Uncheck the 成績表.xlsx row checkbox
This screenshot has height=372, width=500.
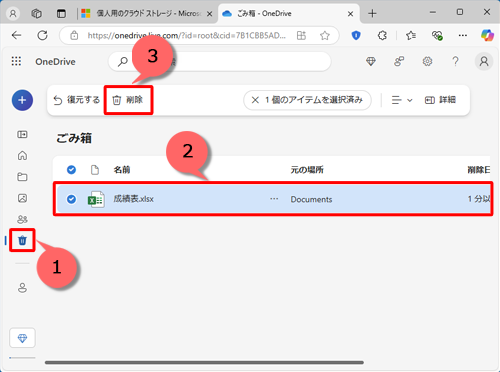coord(71,199)
